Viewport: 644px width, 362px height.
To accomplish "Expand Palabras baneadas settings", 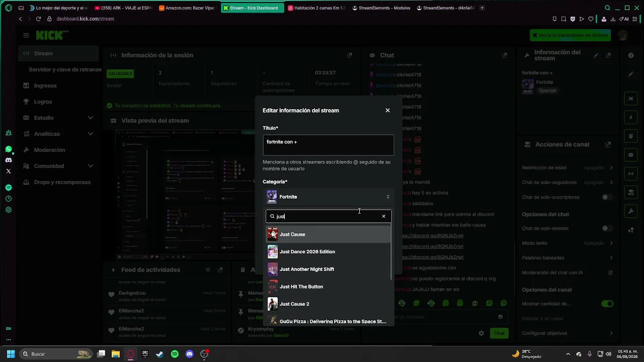I will coord(568,257).
